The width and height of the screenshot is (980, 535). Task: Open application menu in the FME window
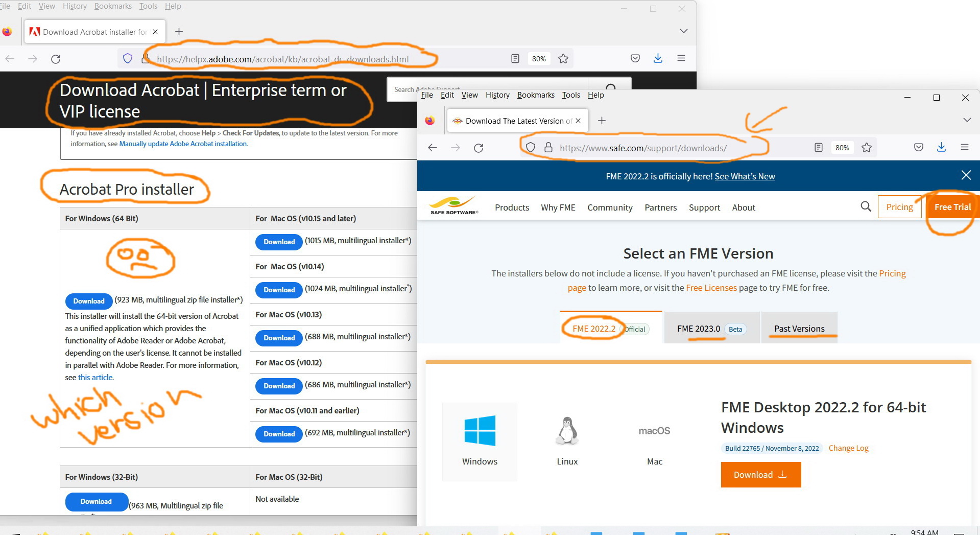(x=965, y=147)
